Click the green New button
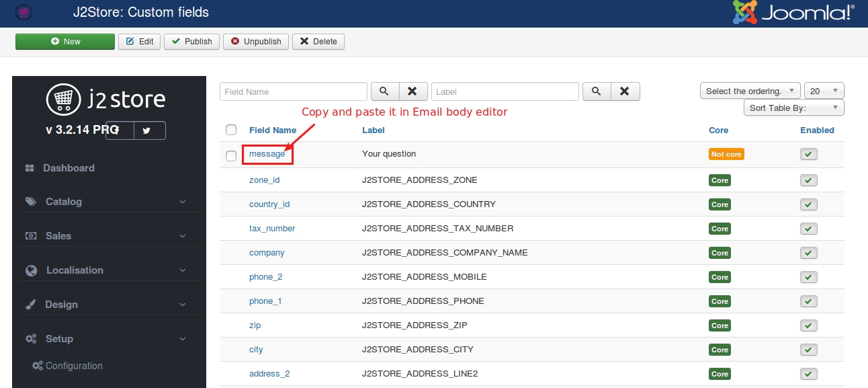The height and width of the screenshot is (388, 868). pyautogui.click(x=65, y=42)
